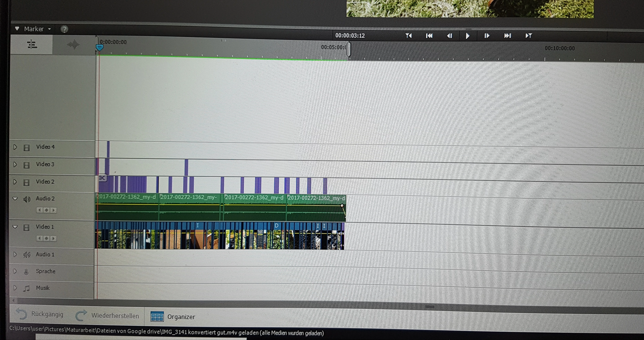The image size is (644, 340).
Task: Toggle the muted Audio 1 speaker icon
Action: tap(27, 255)
